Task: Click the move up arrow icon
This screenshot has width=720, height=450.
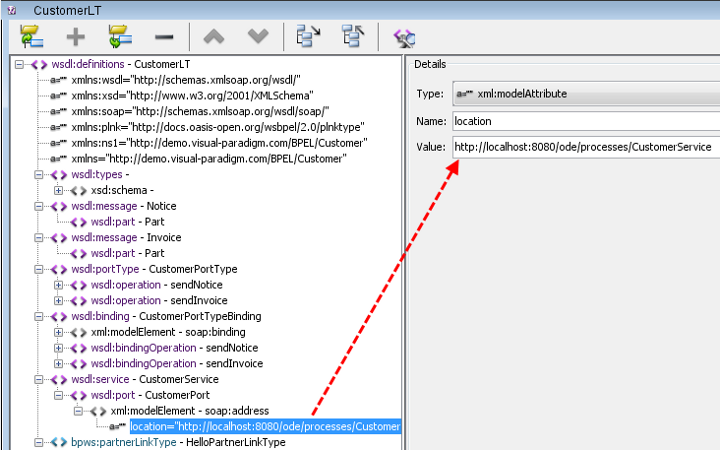Action: [x=214, y=36]
